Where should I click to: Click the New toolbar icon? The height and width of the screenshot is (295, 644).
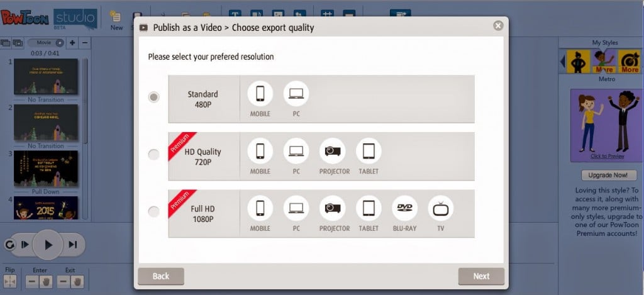coord(116,19)
